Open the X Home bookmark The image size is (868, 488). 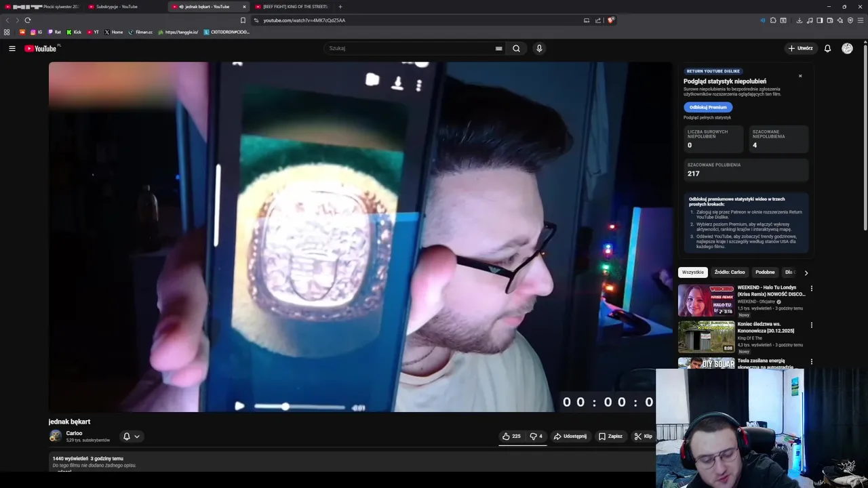coord(113,32)
